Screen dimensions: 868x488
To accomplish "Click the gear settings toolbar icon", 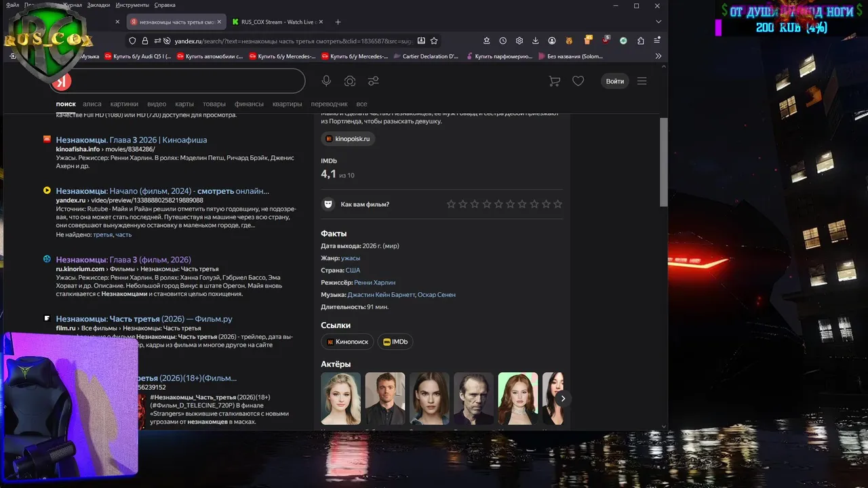I will point(519,41).
